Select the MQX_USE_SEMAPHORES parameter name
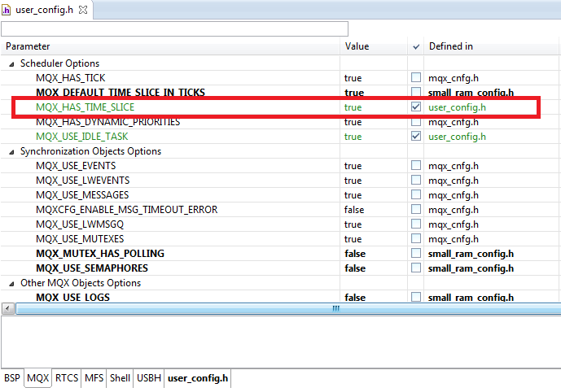 click(92, 268)
